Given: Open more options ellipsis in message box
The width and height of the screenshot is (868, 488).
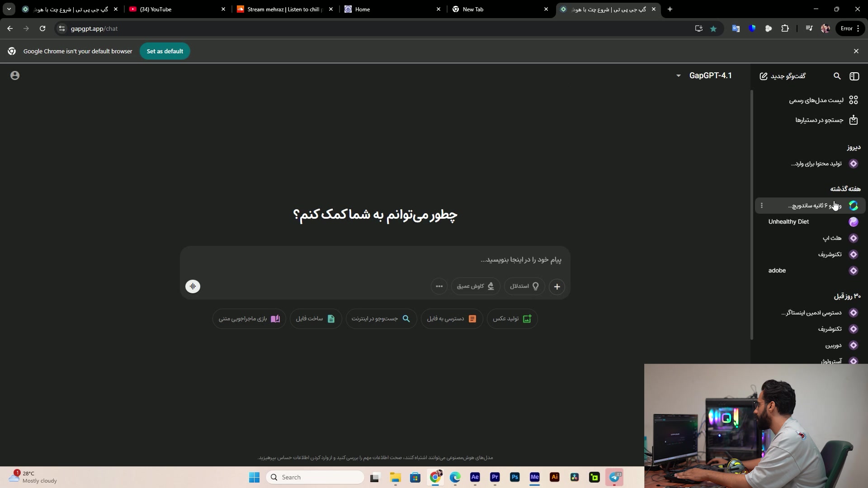Looking at the screenshot, I should pyautogui.click(x=439, y=286).
